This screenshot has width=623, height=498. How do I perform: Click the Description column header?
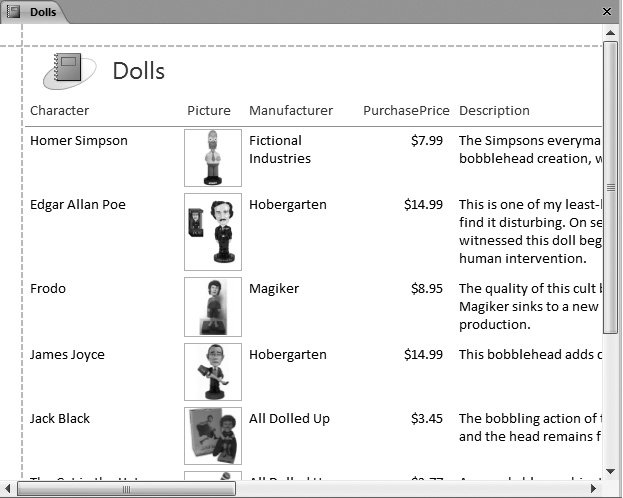[x=494, y=111]
